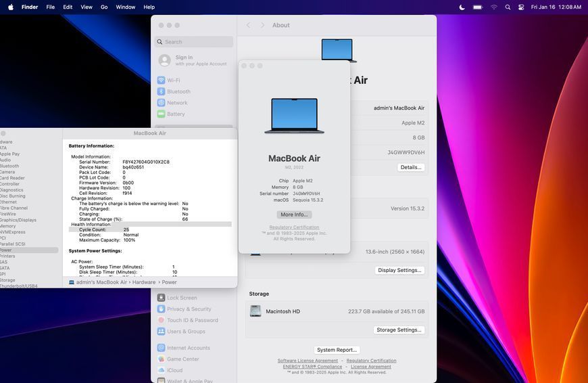This screenshot has height=383, width=588.
Task: Open Regulatory Certification link in About This Mac
Action: pos(295,227)
